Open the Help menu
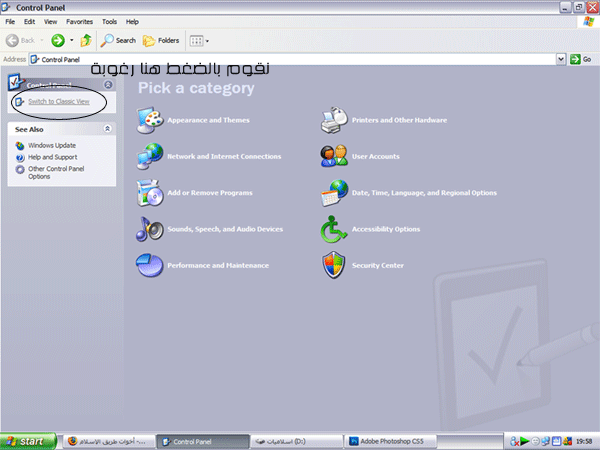The width and height of the screenshot is (600, 450). pos(132,22)
